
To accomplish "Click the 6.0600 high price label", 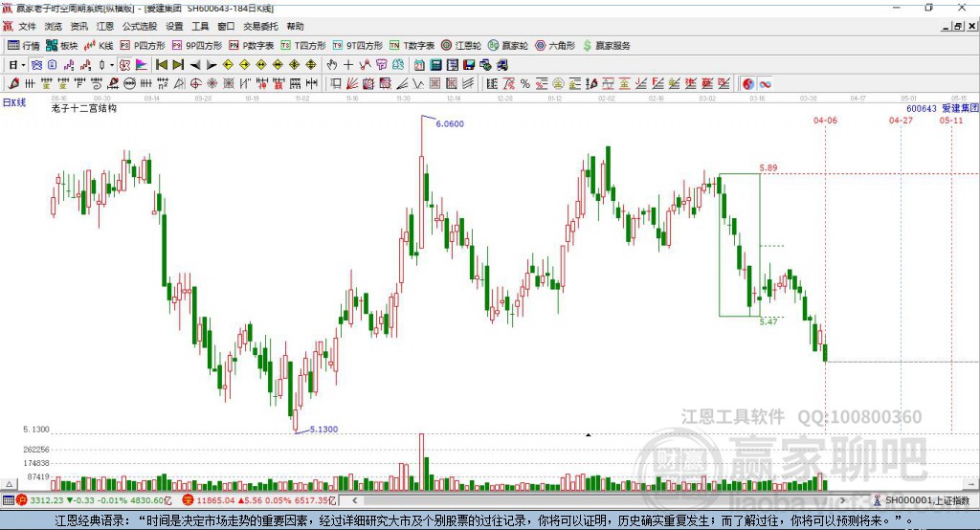I will pyautogui.click(x=450, y=123).
